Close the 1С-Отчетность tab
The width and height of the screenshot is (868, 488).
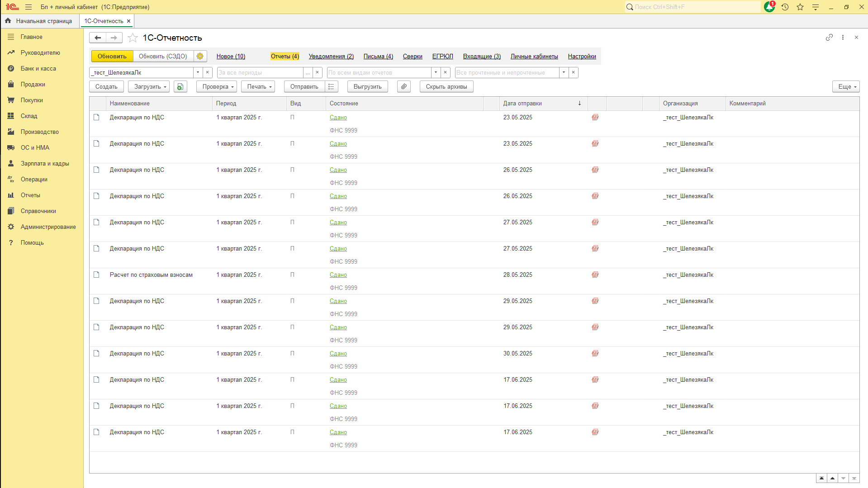(x=128, y=21)
